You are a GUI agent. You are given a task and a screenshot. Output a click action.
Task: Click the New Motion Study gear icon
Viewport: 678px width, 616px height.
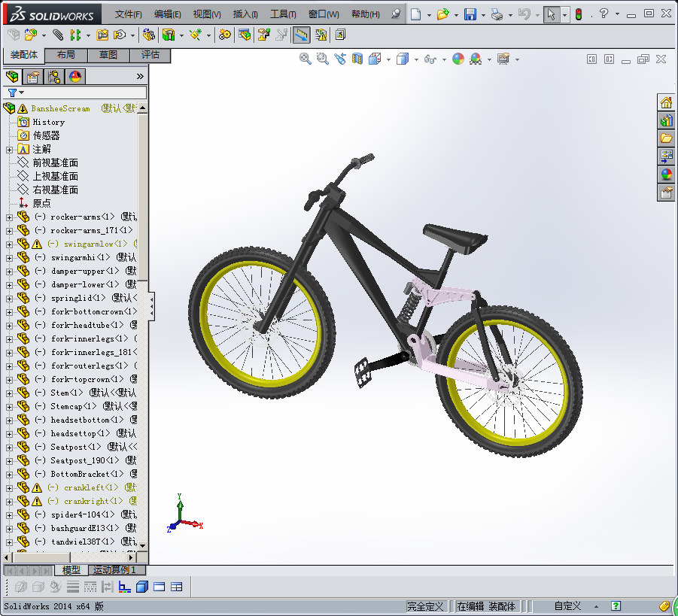click(x=225, y=35)
